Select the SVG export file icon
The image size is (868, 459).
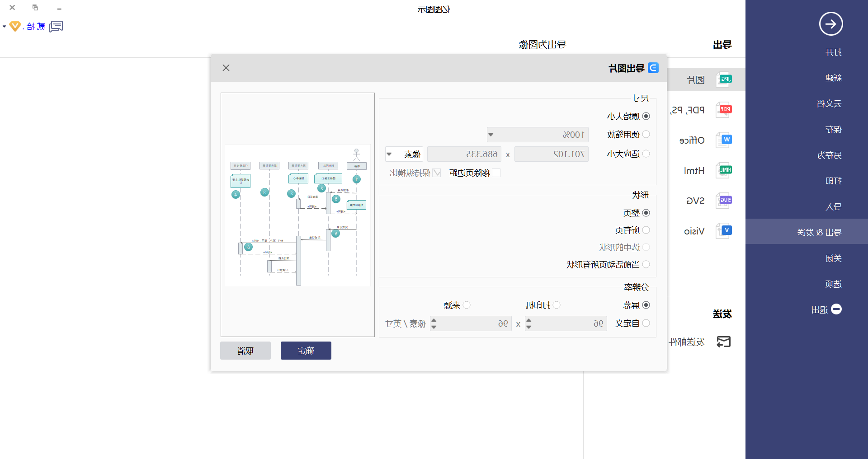(x=724, y=201)
